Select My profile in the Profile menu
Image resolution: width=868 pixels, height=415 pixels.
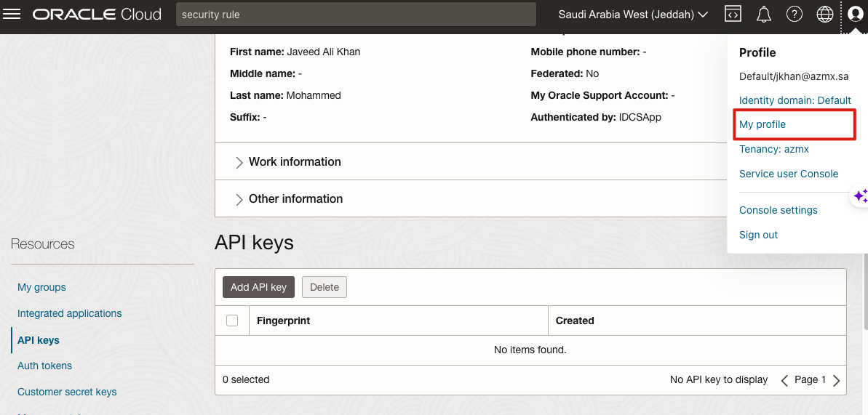tap(763, 124)
